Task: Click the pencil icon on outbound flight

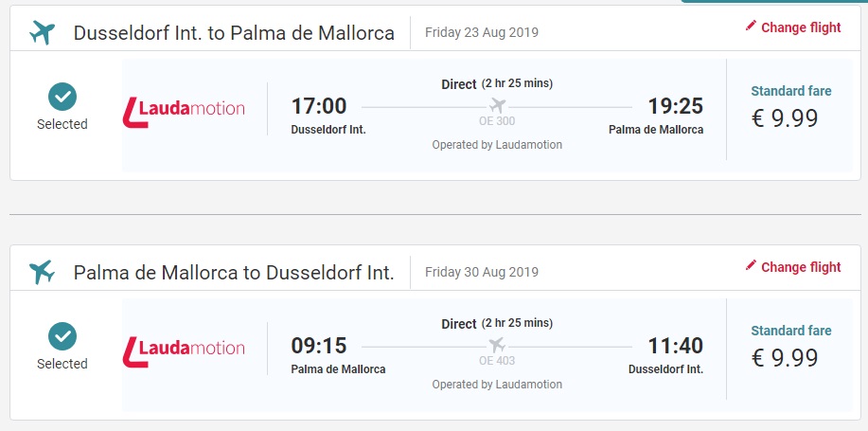Action: coord(751,27)
